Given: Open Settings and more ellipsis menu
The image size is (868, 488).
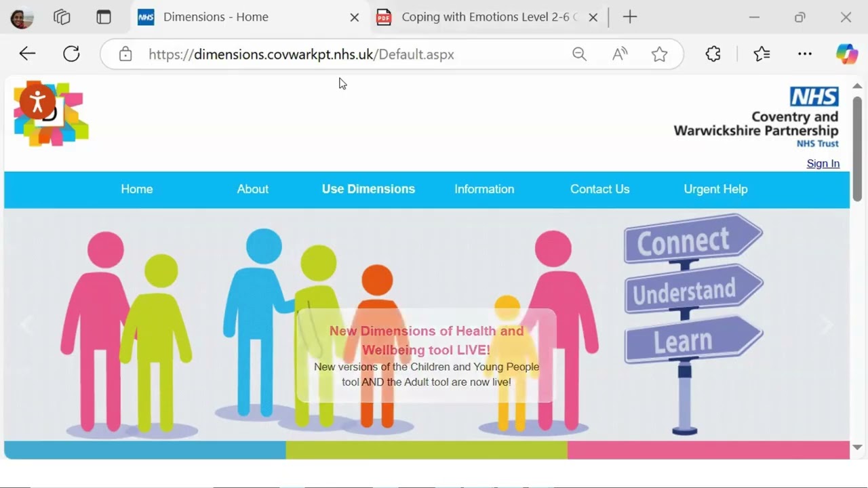Looking at the screenshot, I should pos(805,54).
